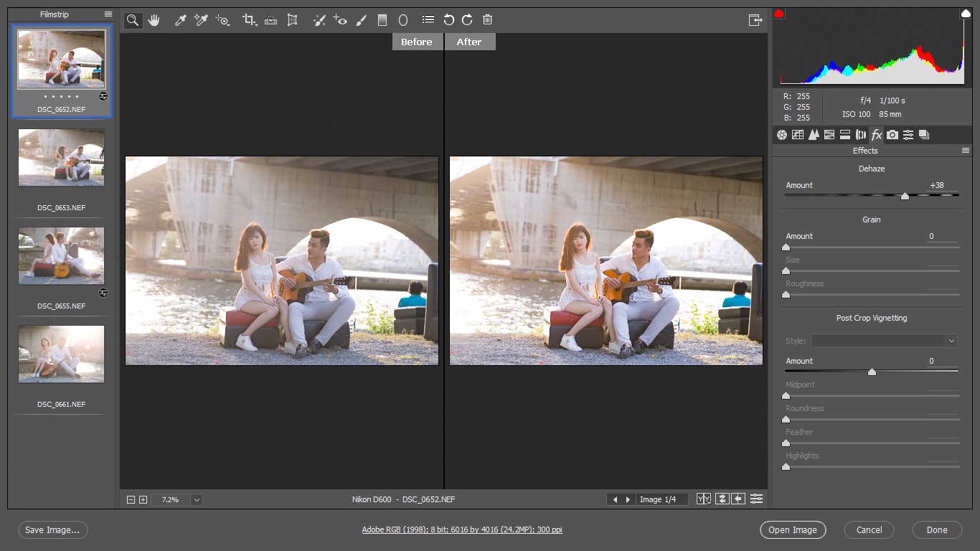The width and height of the screenshot is (980, 551).
Task: Toggle full screen mode icon
Action: (x=755, y=20)
